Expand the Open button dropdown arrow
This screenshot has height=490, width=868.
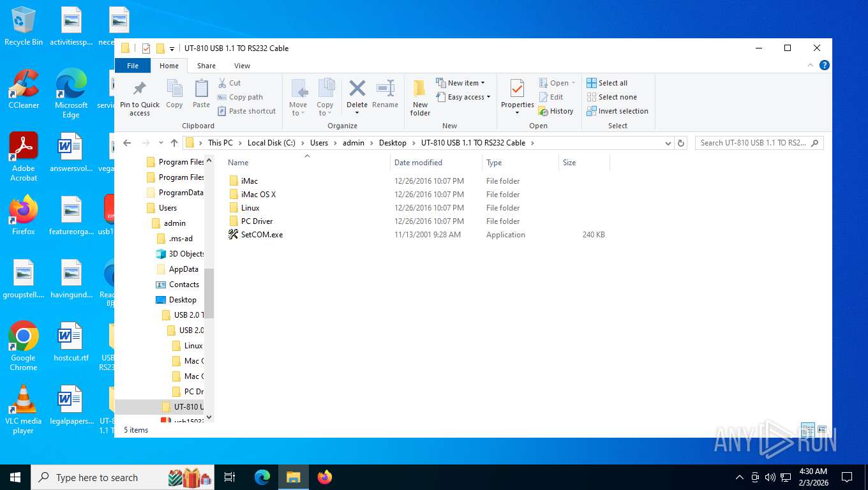pyautogui.click(x=573, y=83)
